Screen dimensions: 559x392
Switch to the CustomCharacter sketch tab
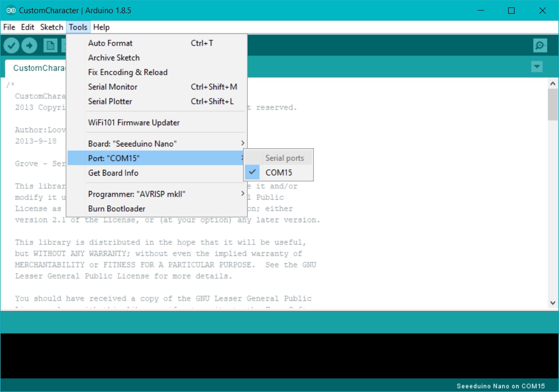[x=35, y=68]
